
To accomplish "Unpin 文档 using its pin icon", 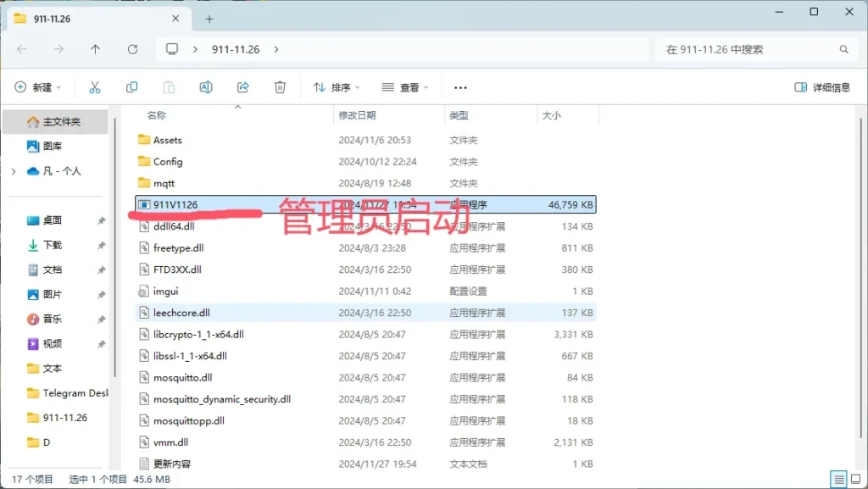I will point(102,270).
